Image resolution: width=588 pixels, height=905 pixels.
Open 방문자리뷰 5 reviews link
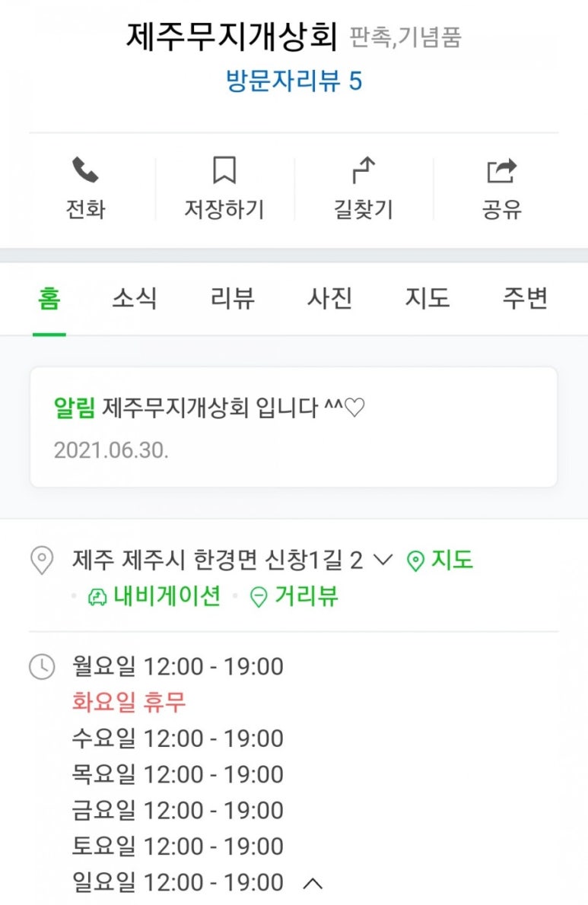coord(294,81)
